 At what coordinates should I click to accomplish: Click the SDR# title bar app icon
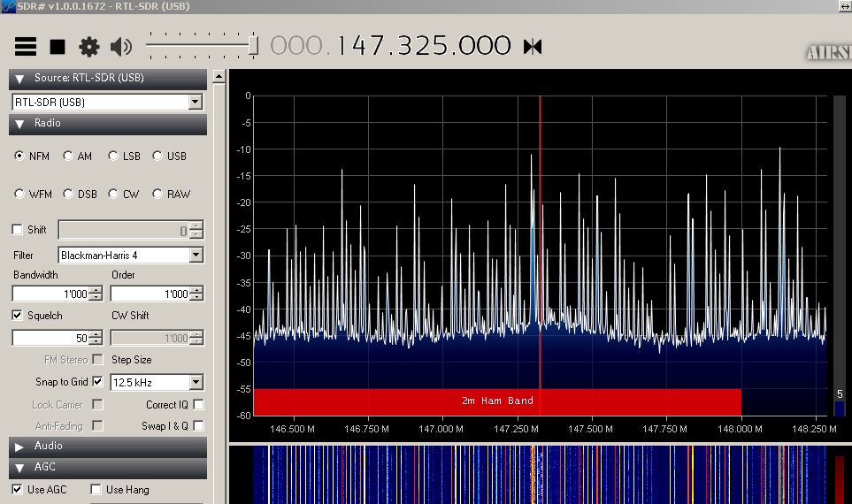pos(8,6)
